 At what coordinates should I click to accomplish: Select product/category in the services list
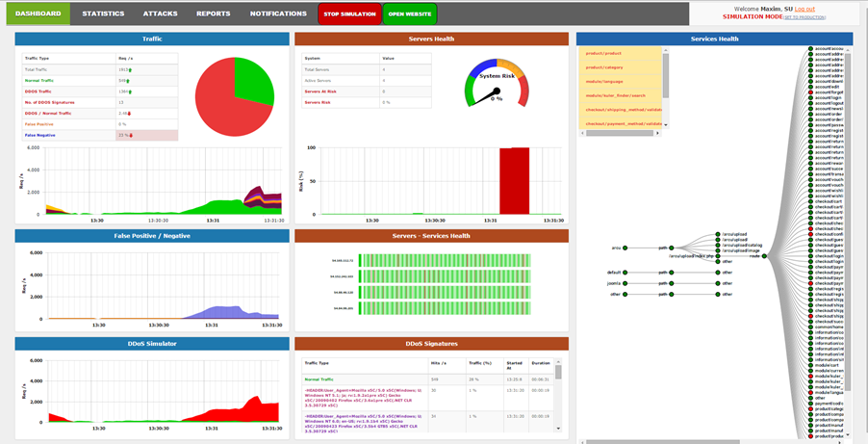coord(604,67)
